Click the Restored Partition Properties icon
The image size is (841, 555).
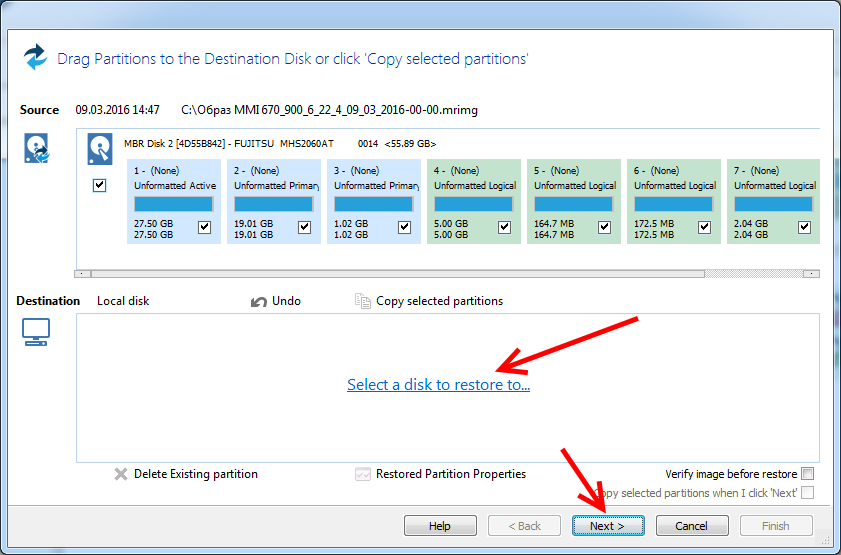click(363, 474)
